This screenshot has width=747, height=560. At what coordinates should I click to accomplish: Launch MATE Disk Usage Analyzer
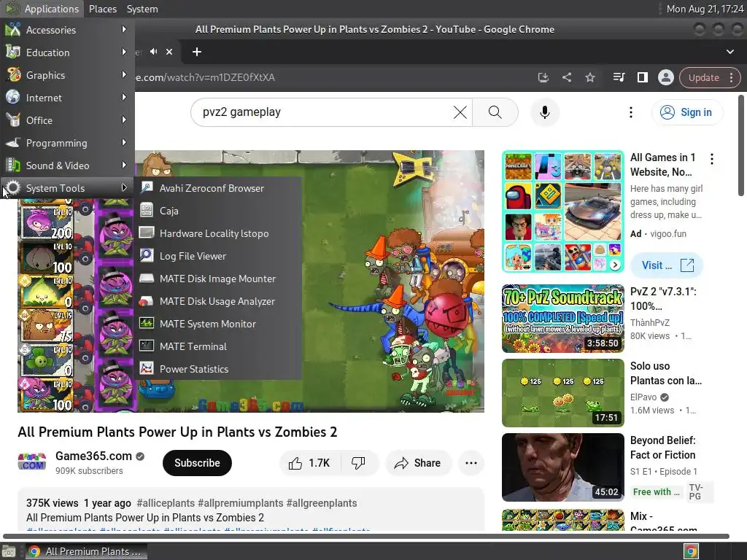[x=218, y=301]
